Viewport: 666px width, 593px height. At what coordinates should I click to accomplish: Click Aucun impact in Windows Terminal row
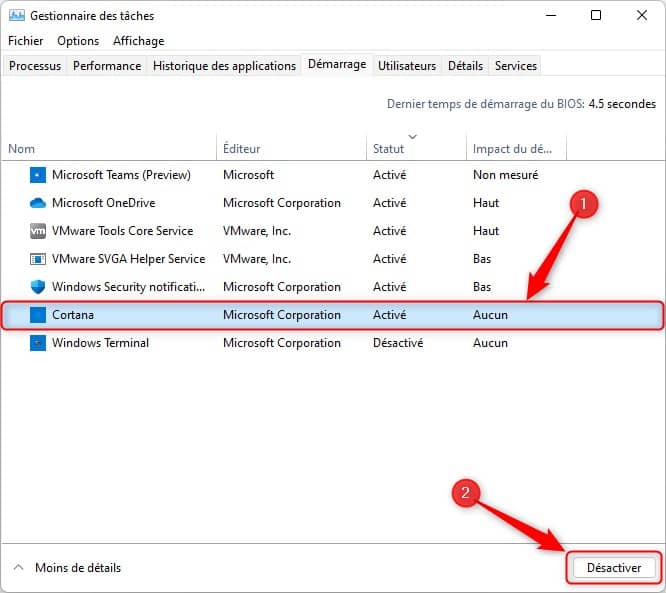(x=490, y=343)
